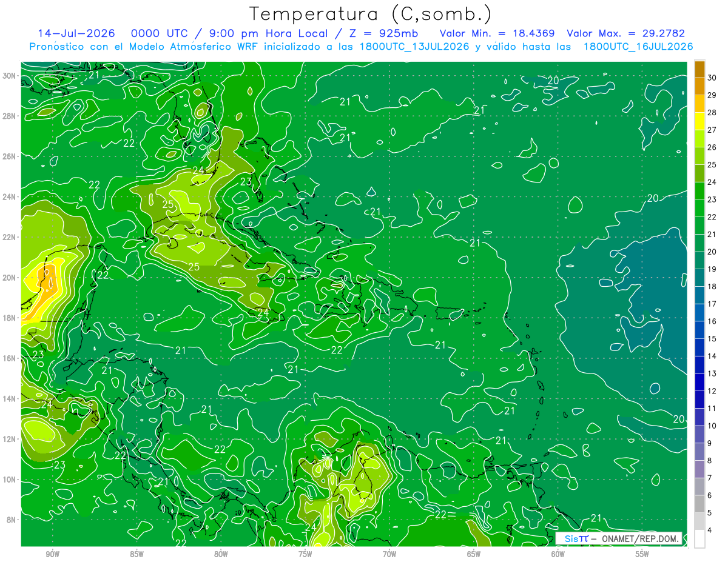Click the '90W' longitude axis label
This screenshot has width=728, height=562.
[x=52, y=554]
